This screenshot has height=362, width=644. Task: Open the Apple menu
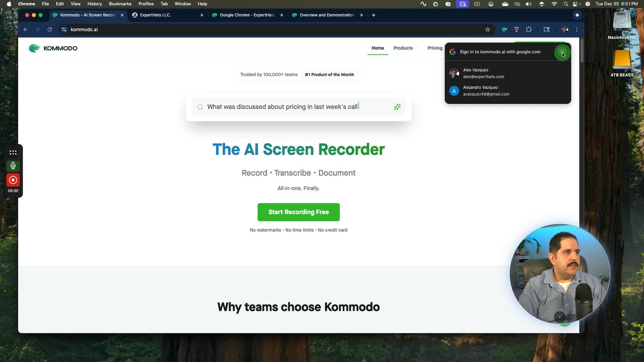point(9,4)
